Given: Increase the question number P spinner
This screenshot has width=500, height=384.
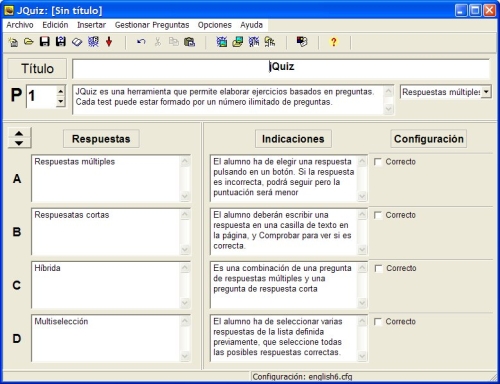Looking at the screenshot, I should pos(60,91).
